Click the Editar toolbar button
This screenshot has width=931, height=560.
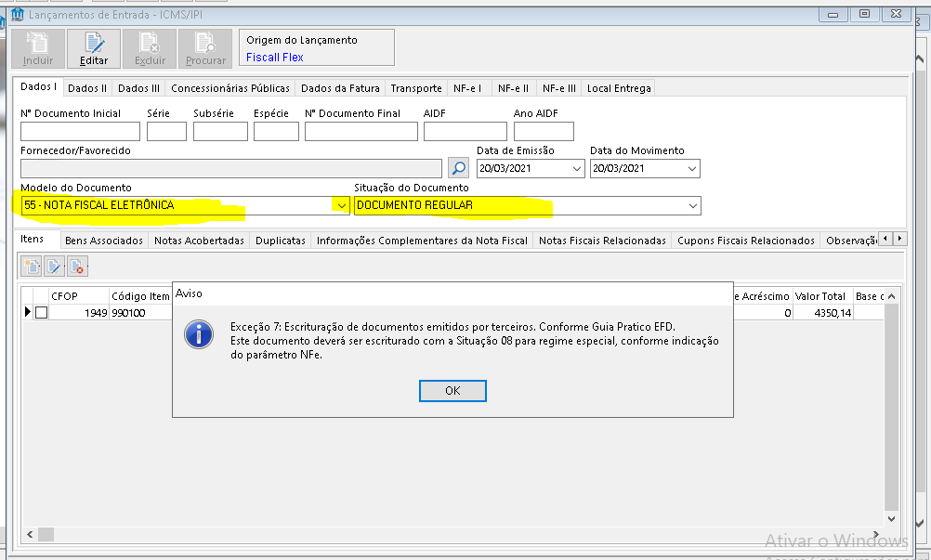94,48
